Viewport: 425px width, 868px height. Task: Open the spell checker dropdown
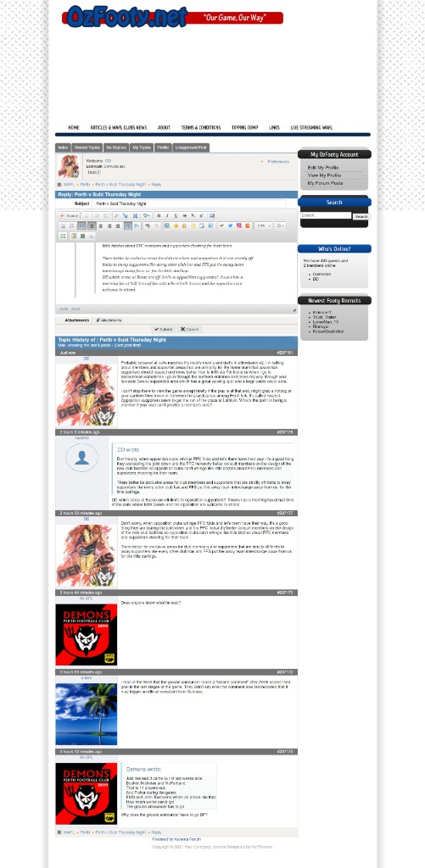pyautogui.click(x=148, y=216)
